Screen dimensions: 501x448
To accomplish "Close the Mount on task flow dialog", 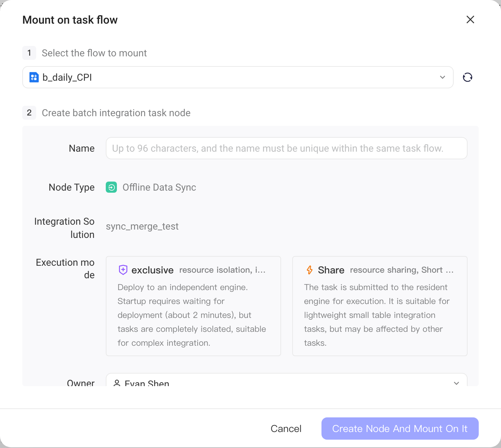I will [470, 19].
